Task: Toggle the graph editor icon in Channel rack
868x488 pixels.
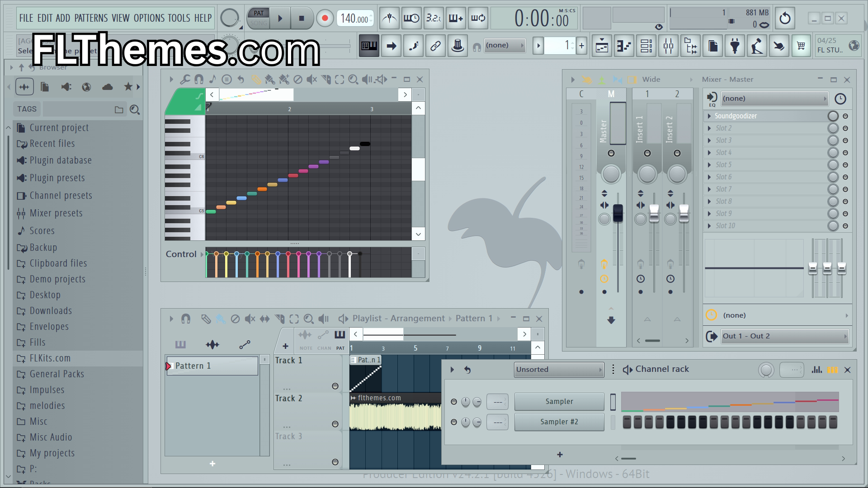Action: click(816, 370)
